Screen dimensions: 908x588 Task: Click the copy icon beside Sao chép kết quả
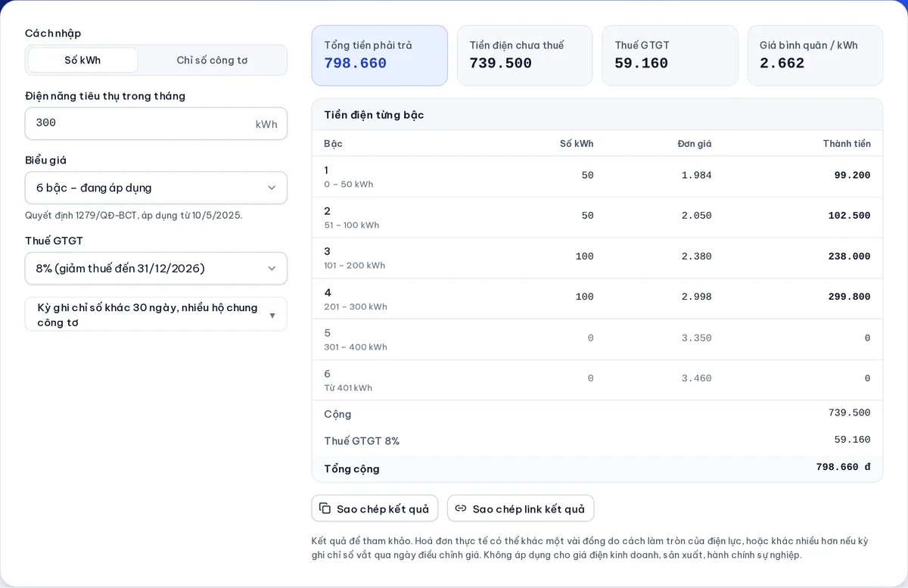(325, 509)
